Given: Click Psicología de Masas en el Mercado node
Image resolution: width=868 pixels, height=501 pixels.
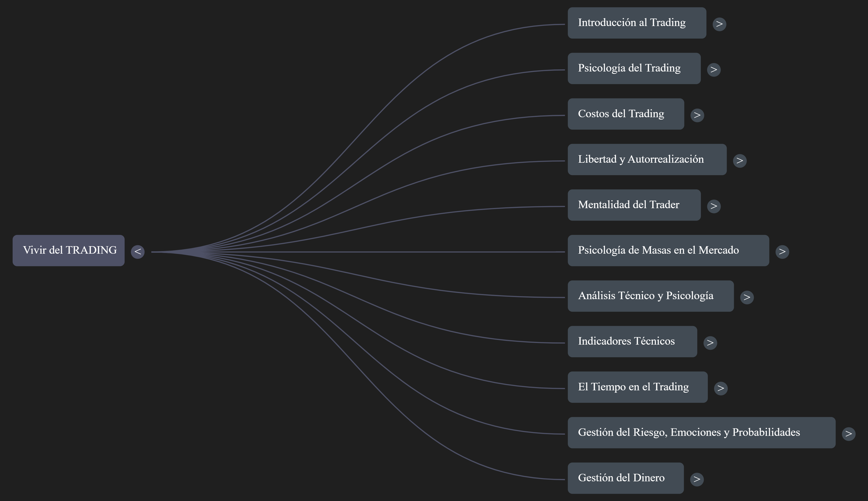Looking at the screenshot, I should click(668, 250).
